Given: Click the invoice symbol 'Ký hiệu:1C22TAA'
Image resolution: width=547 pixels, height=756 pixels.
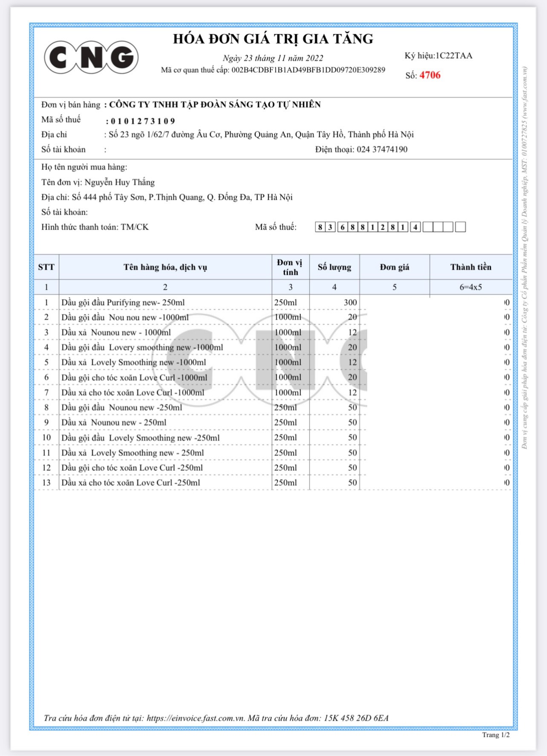Looking at the screenshot, I should coord(438,56).
